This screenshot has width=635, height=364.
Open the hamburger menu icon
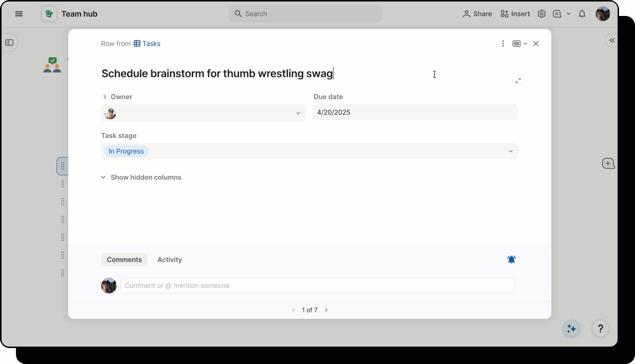pos(19,14)
